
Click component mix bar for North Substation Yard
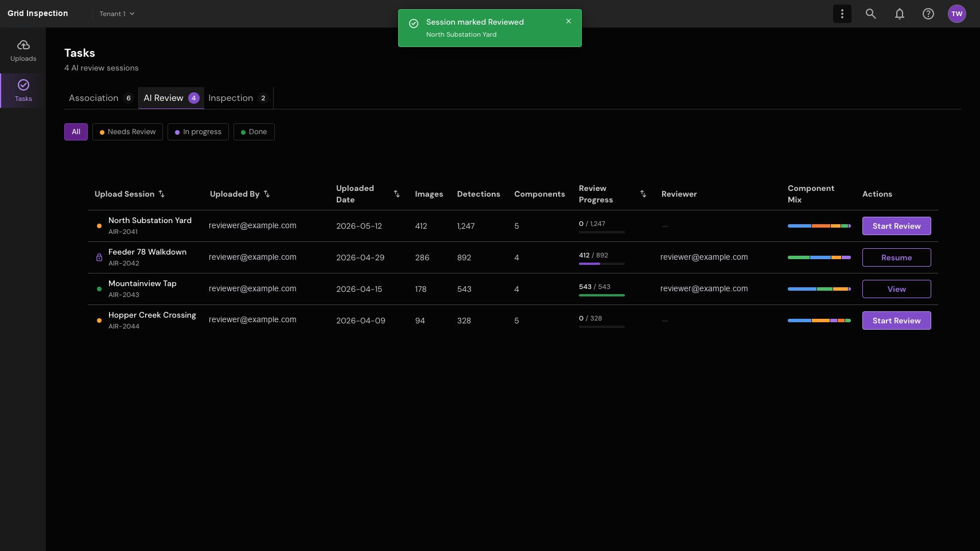pyautogui.click(x=819, y=226)
